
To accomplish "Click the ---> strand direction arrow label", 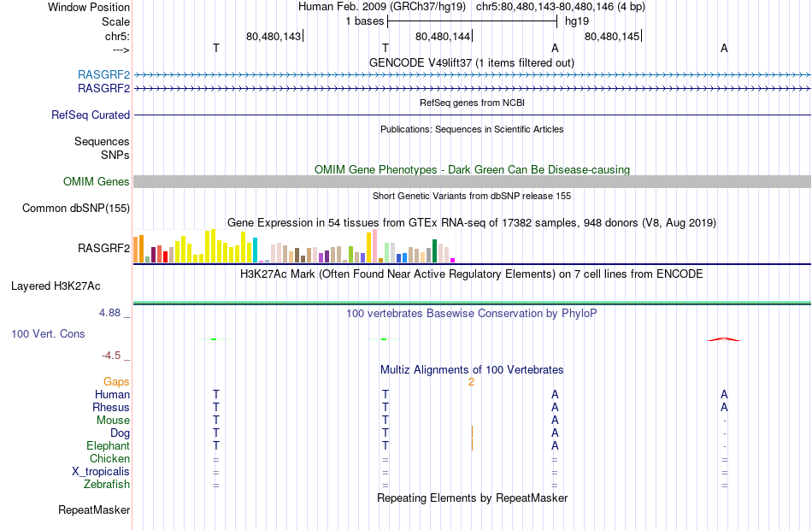I will coord(121,50).
